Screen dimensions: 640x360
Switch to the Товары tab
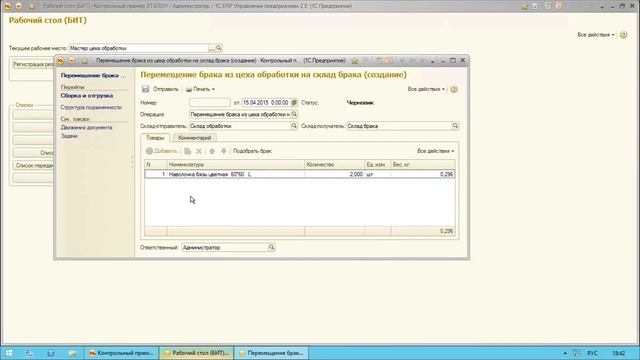pyautogui.click(x=155, y=138)
